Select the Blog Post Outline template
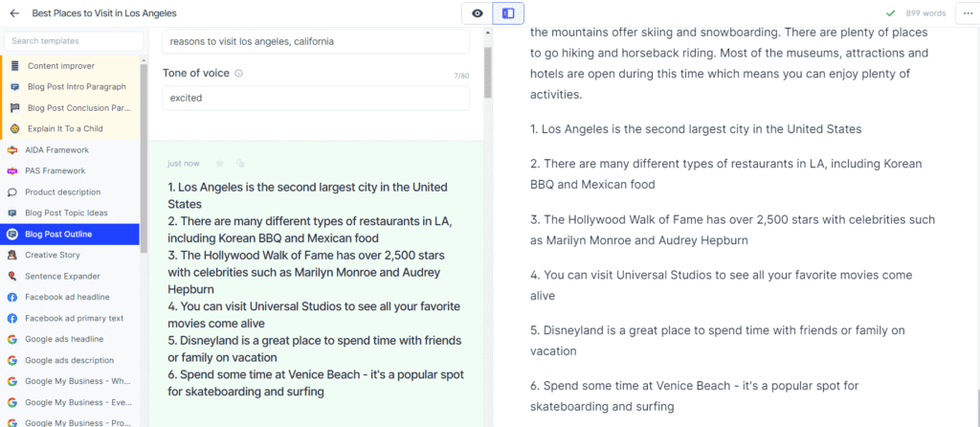980x427 pixels. pyautogui.click(x=70, y=235)
